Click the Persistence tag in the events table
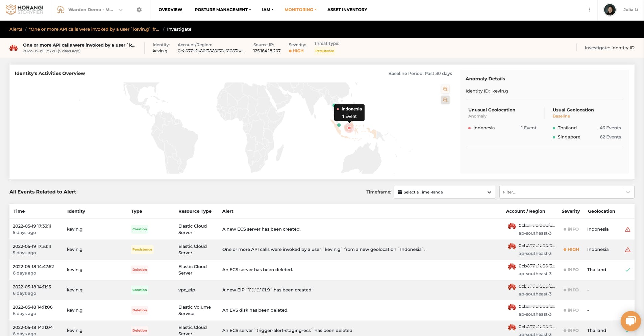This screenshot has width=644, height=336. pos(142,250)
